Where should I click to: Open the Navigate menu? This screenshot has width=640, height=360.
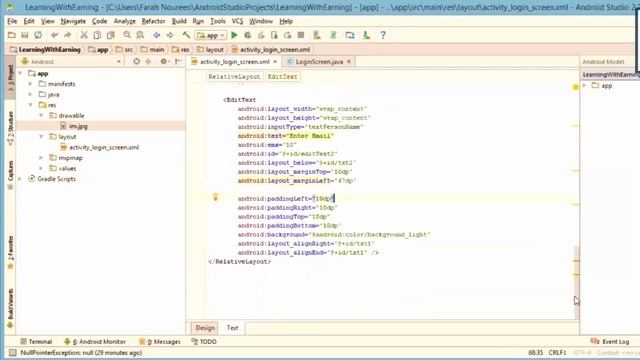[73, 21]
